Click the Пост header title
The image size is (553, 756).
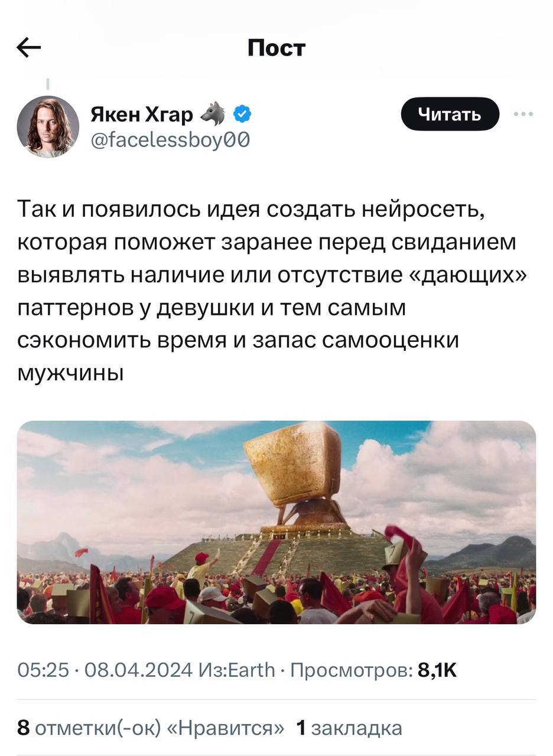tap(276, 47)
